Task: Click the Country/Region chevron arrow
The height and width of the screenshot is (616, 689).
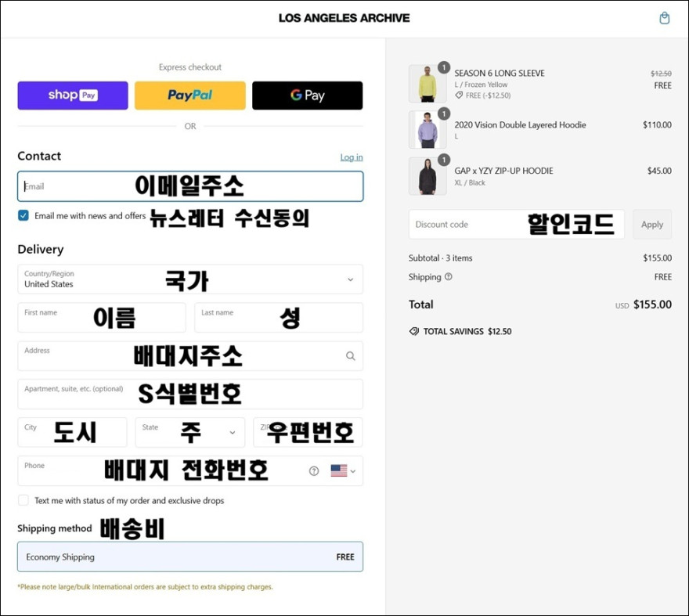Action: coord(350,279)
